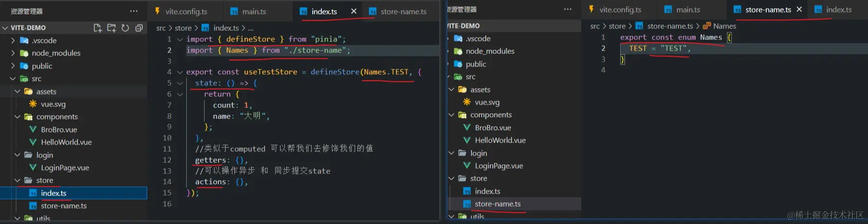Click New File icon in left explorer header
Viewport: 868px width, 224px height.
pos(97,28)
